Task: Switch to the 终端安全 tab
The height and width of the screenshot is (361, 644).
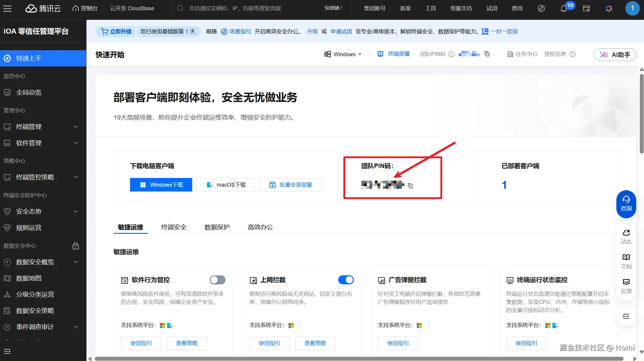Action: pos(174,227)
